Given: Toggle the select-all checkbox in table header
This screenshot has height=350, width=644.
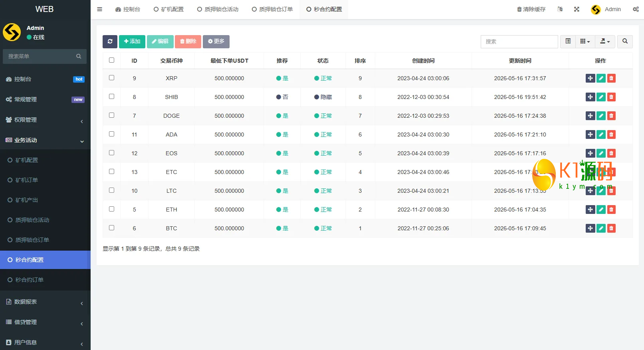Looking at the screenshot, I should (111, 60).
